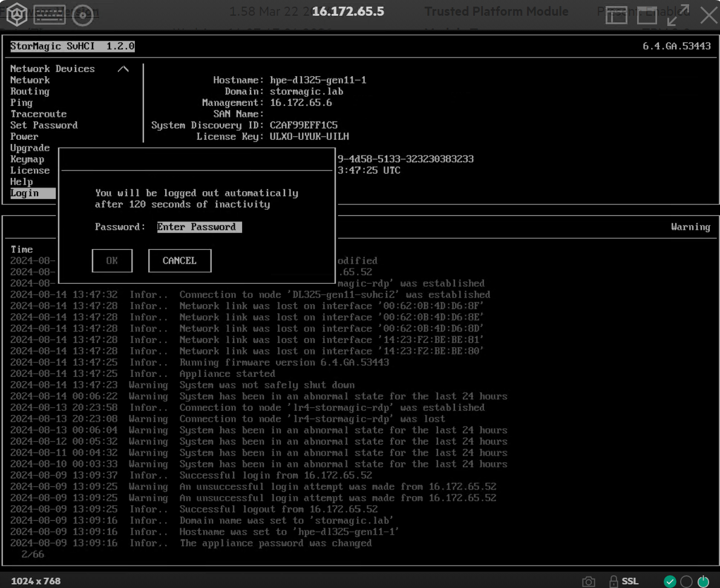Open the Ping menu item
This screenshot has height=588, width=720.
22,103
